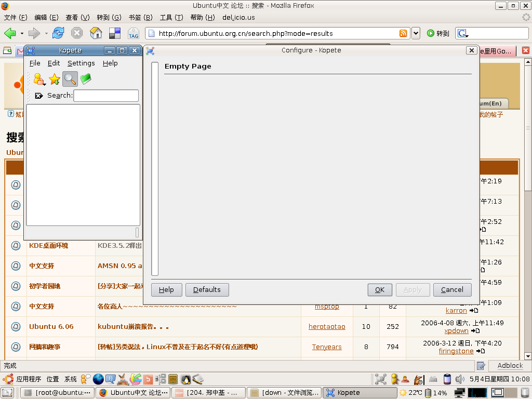The image size is (532, 399).
Task: Open the herotaotao author link
Action: tap(327, 326)
